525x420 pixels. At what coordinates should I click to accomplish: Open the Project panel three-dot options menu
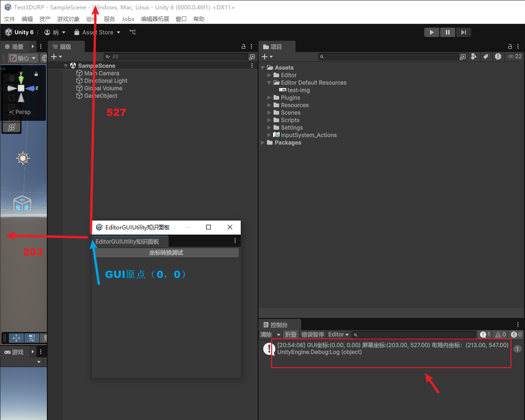[x=518, y=46]
